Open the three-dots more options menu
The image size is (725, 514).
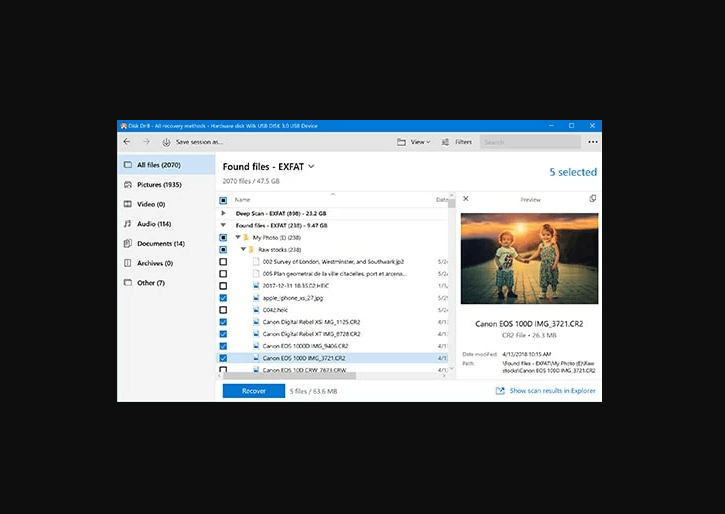pos(592,142)
